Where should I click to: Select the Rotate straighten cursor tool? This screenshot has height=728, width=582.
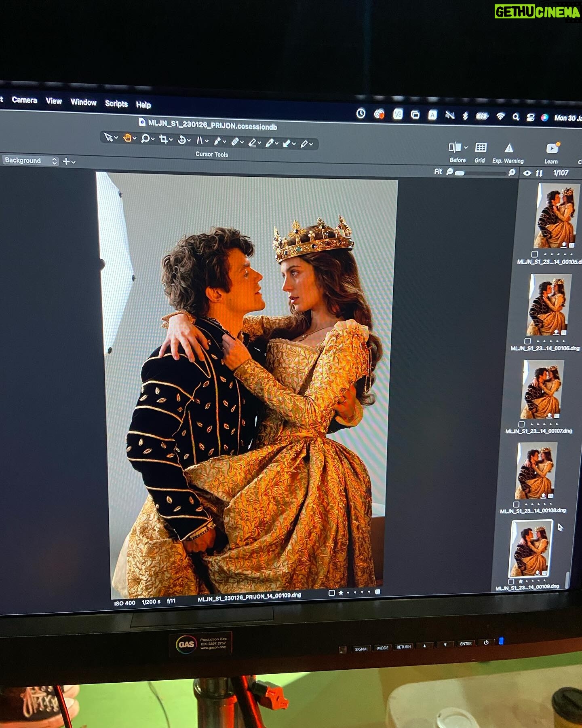coord(182,140)
